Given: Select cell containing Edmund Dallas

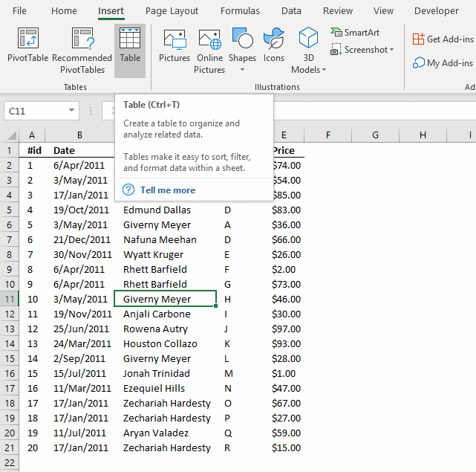Looking at the screenshot, I should click(x=157, y=210).
